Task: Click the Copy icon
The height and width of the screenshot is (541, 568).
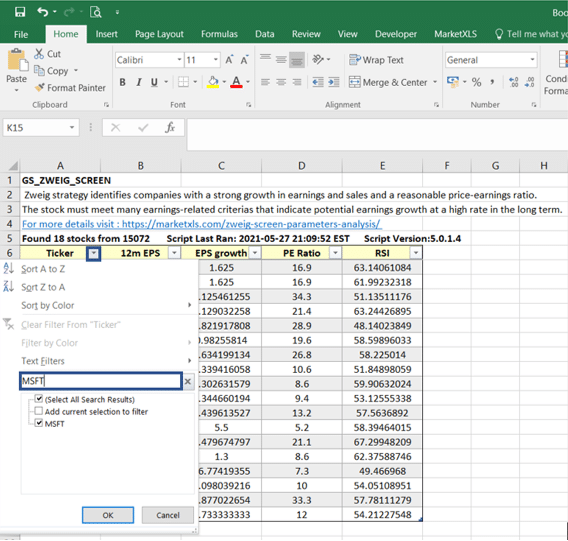Action: click(39, 70)
